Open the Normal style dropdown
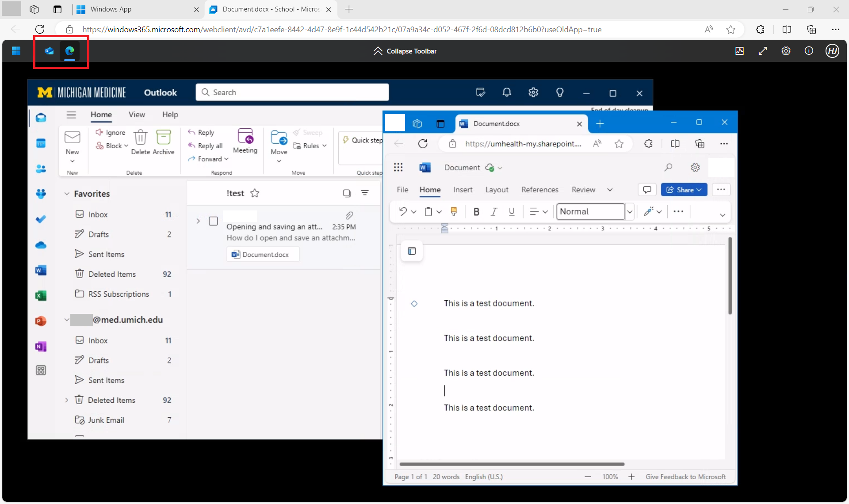Viewport: 849px width, 504px height. (630, 211)
